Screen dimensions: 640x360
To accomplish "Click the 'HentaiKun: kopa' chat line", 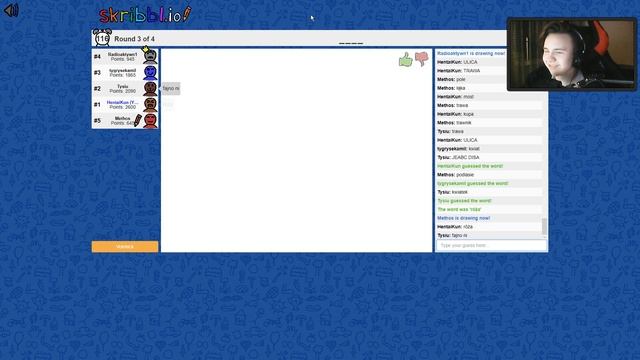I will pyautogui.click(x=456, y=114).
